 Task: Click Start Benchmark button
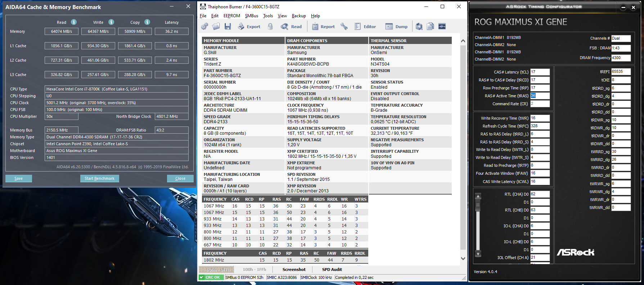coord(99,178)
